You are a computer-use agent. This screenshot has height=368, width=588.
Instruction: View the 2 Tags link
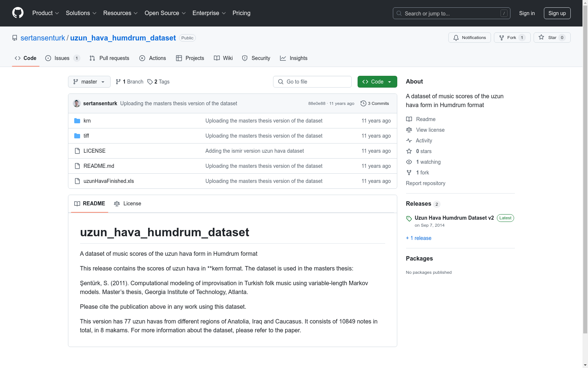(x=158, y=82)
